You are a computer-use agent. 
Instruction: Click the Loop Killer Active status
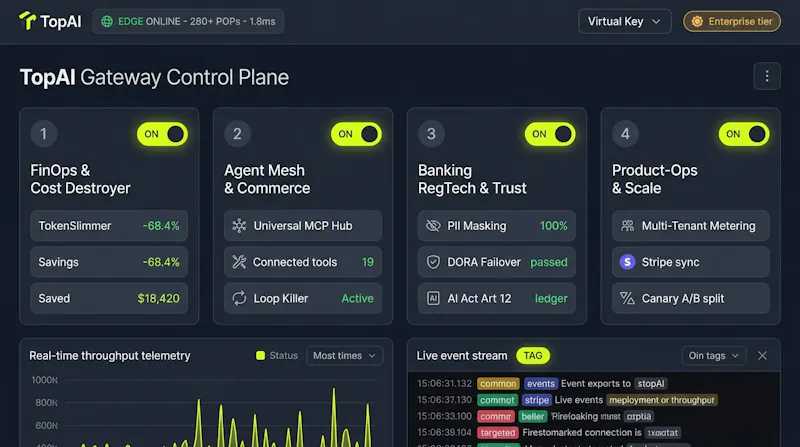[357, 298]
